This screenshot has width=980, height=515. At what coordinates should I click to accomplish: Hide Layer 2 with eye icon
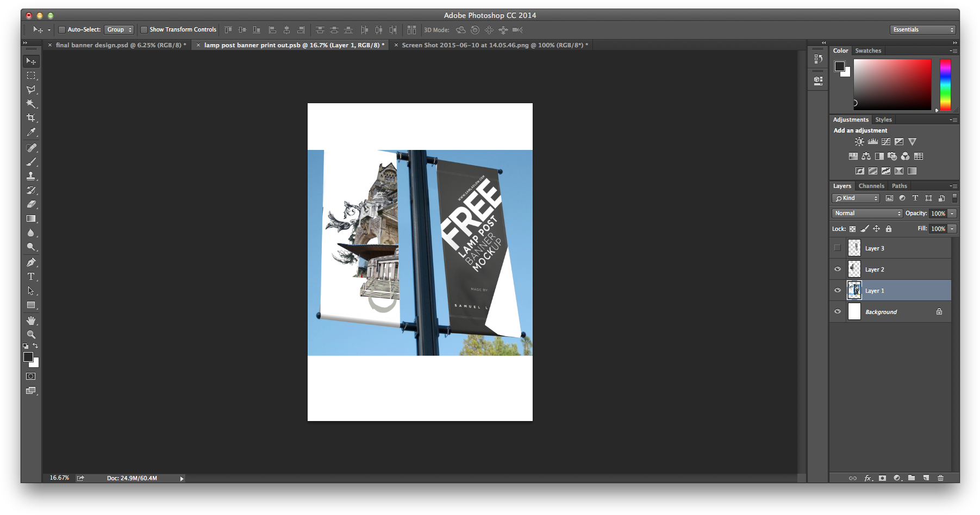[x=837, y=269]
